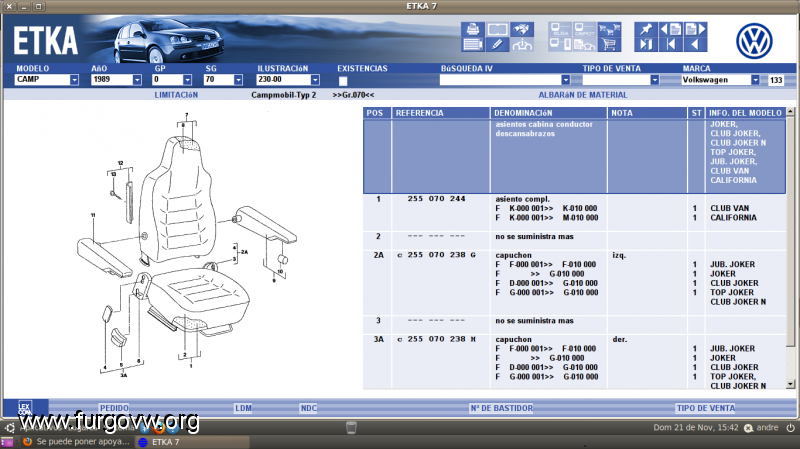Open the ILUSTRACIÓN dropdown showing 230-00
The width and height of the screenshot is (800, 449).
coord(288,80)
